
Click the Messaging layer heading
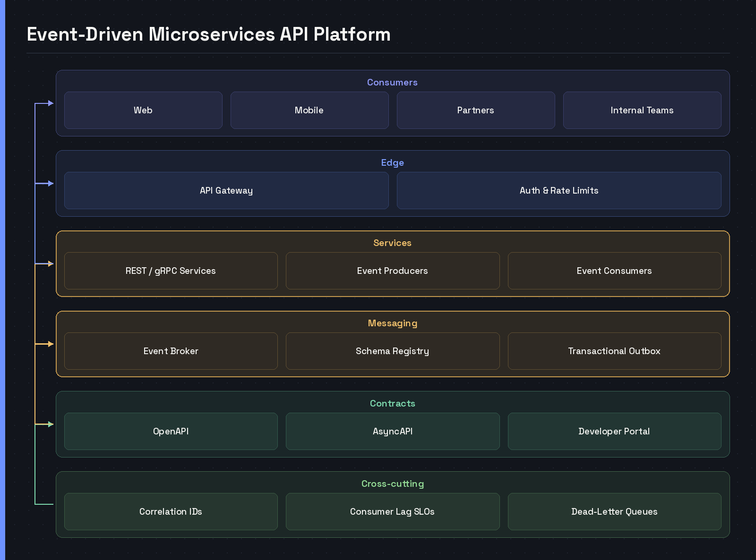point(392,323)
